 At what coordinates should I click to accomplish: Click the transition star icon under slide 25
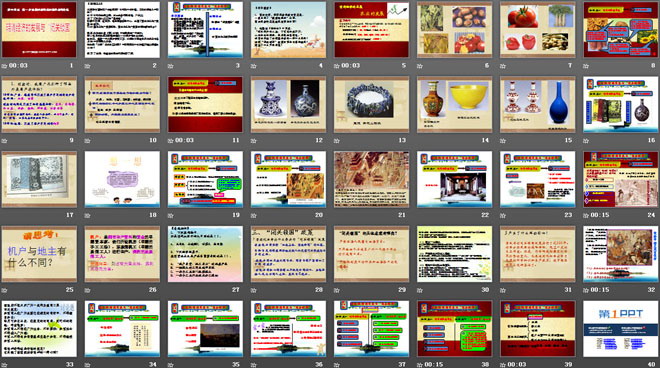pyautogui.click(x=4, y=290)
